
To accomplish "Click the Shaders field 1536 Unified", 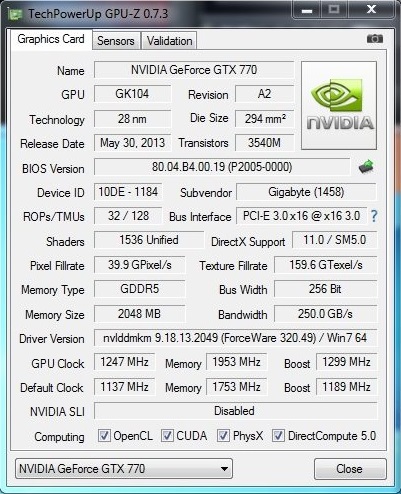I will [x=149, y=240].
